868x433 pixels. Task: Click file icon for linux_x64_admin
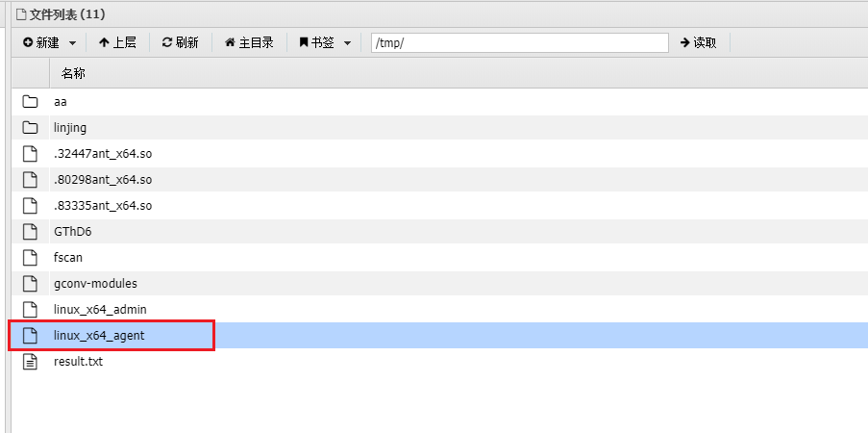[30, 309]
